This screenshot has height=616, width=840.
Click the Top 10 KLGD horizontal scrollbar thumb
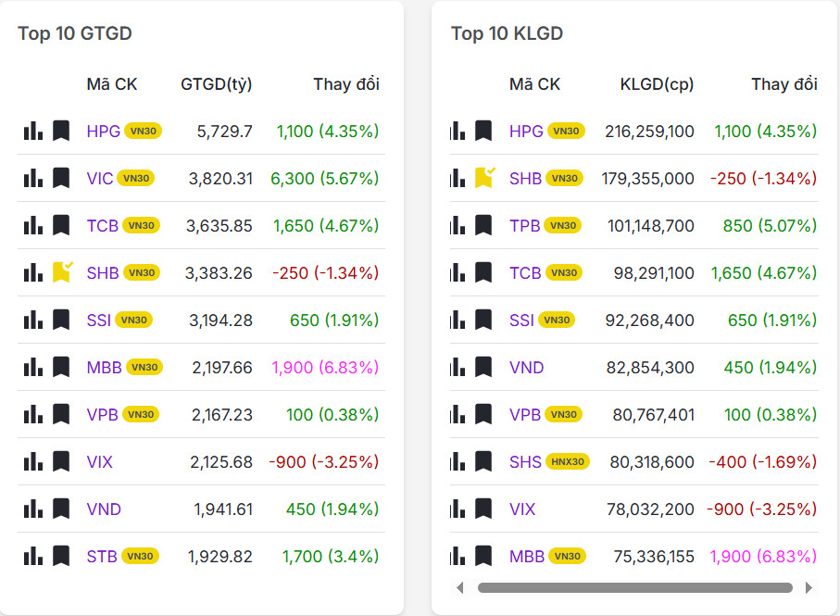[634, 587]
